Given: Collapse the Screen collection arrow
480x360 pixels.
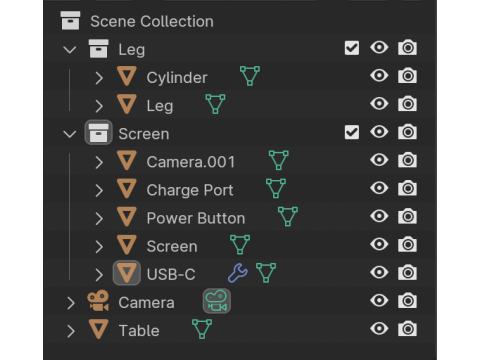Looking at the screenshot, I should tap(70, 134).
